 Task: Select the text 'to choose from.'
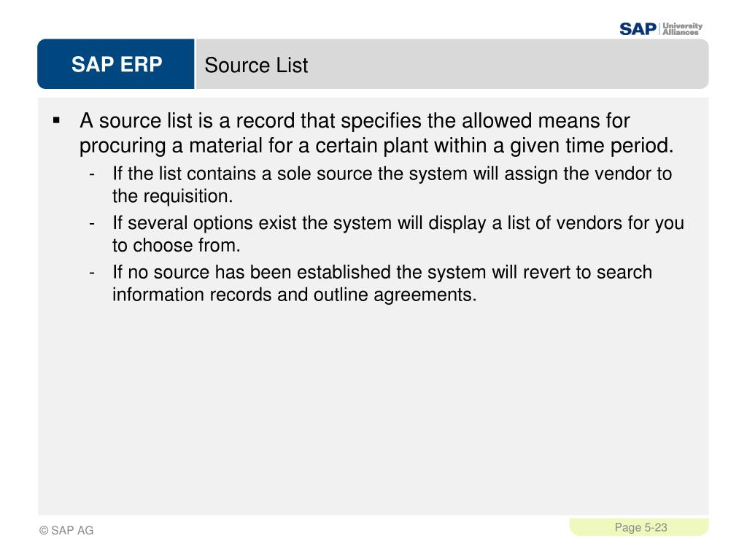pyautogui.click(x=177, y=245)
